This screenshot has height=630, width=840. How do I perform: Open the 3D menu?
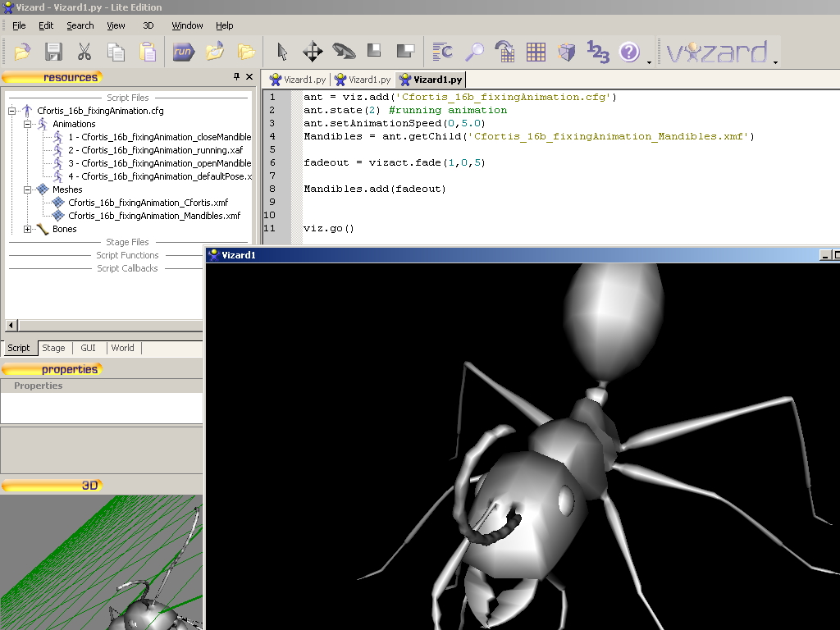coord(148,25)
